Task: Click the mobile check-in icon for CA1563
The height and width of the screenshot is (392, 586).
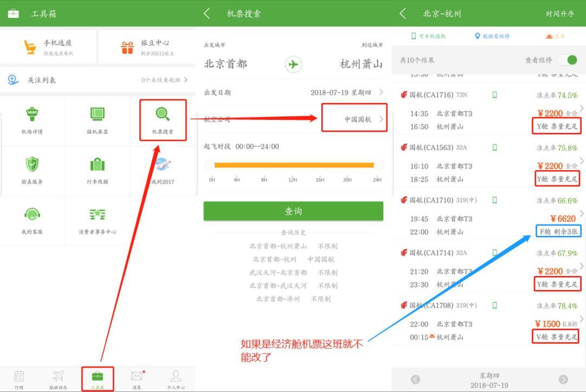Action: (x=494, y=147)
